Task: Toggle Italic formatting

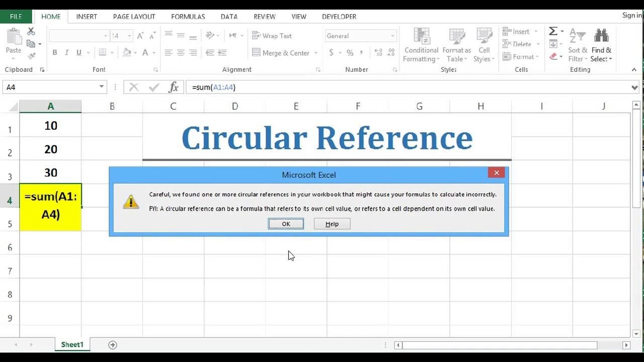Action: click(x=66, y=52)
